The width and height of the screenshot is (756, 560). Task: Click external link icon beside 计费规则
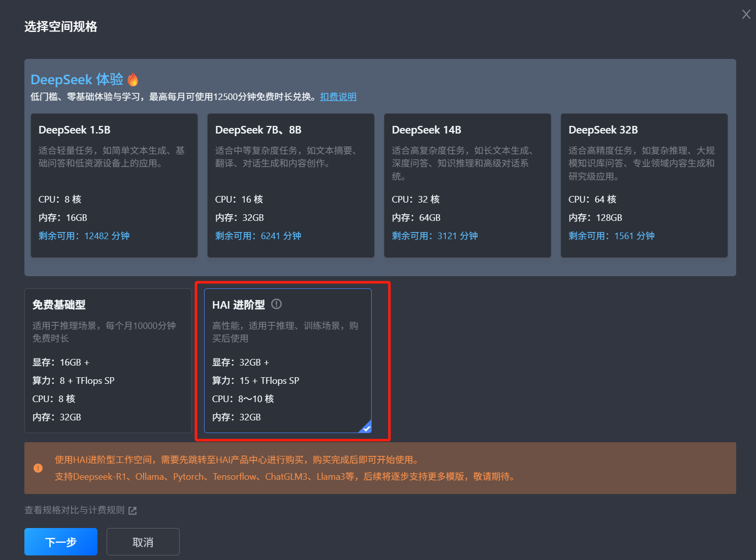coord(133,510)
